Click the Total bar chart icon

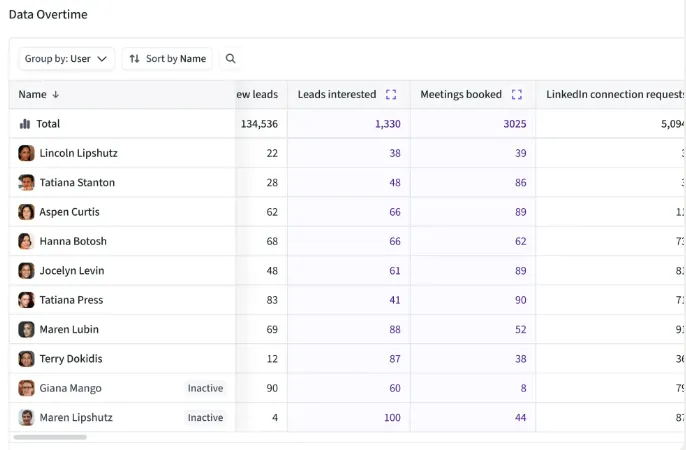tap(25, 124)
